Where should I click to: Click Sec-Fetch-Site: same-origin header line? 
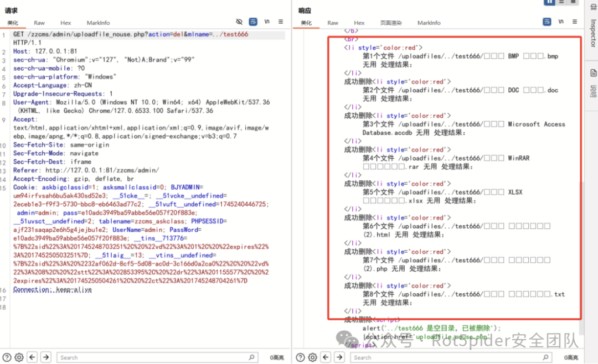[61, 145]
